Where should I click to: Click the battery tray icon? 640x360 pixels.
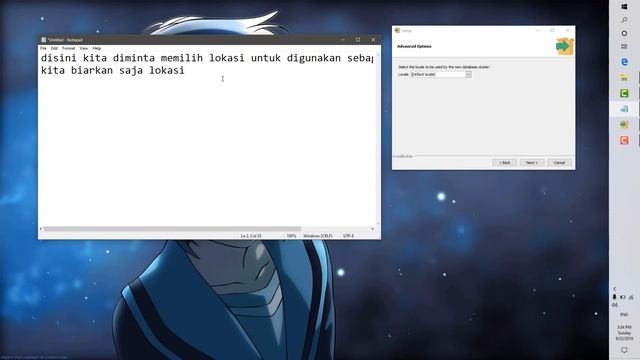pos(623,297)
